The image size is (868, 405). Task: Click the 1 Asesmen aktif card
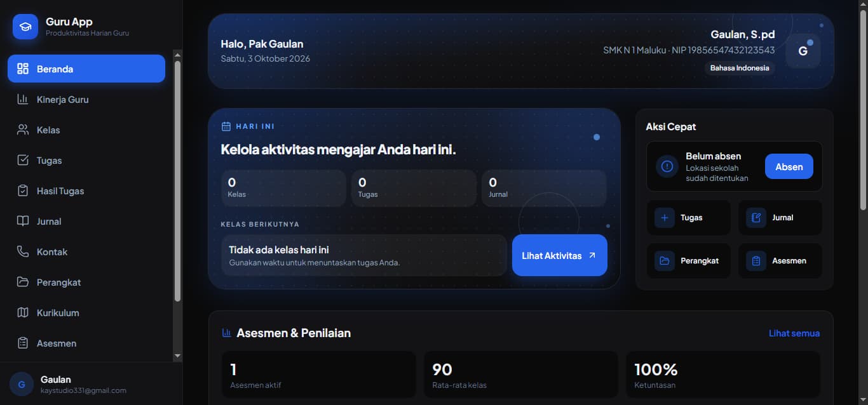pyautogui.click(x=318, y=375)
